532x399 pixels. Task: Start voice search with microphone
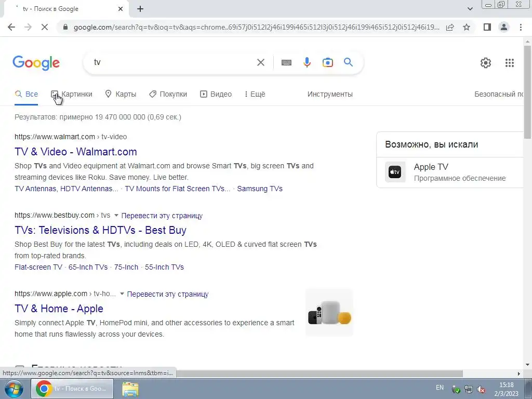pos(307,62)
